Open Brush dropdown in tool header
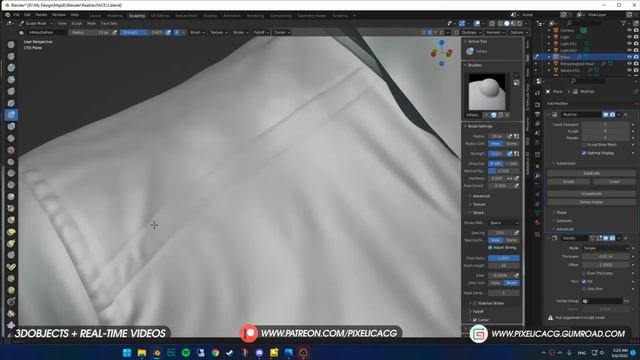This screenshot has width=640, height=360. (x=197, y=32)
